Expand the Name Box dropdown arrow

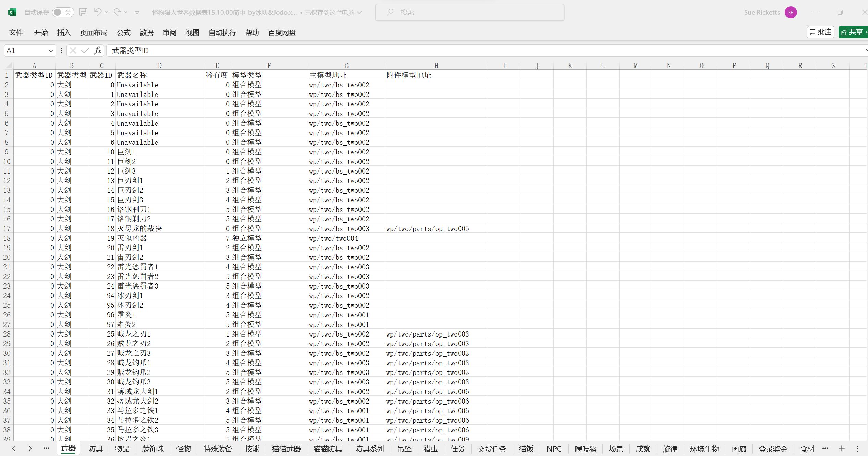(x=51, y=51)
